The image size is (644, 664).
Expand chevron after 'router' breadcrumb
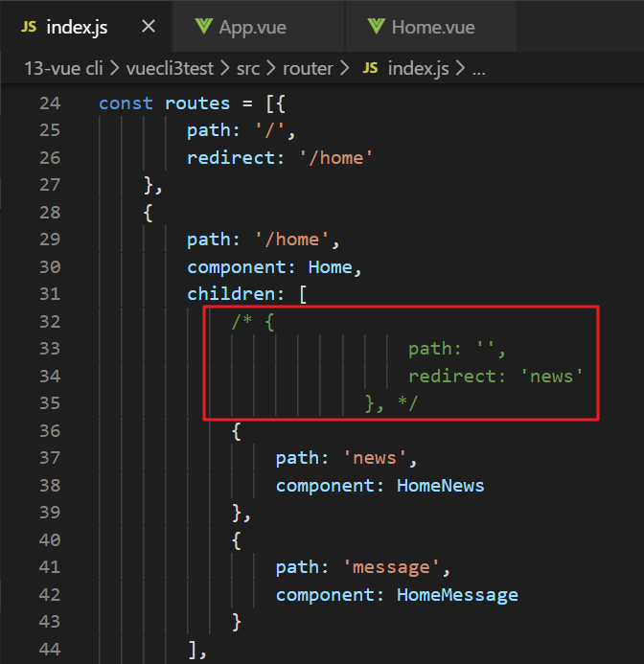pos(344,68)
